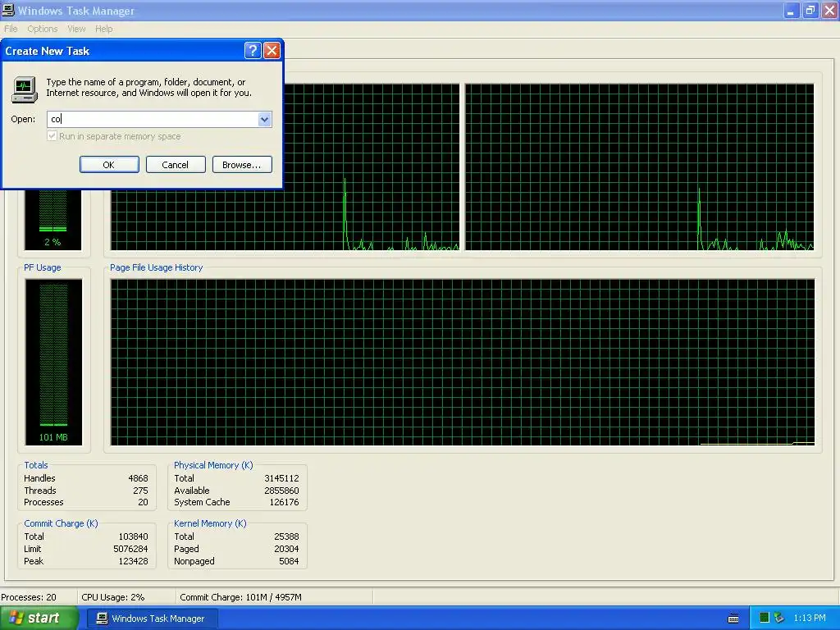Restore down the Task Manager window
Screen dimensions: 840x630
[810, 10]
